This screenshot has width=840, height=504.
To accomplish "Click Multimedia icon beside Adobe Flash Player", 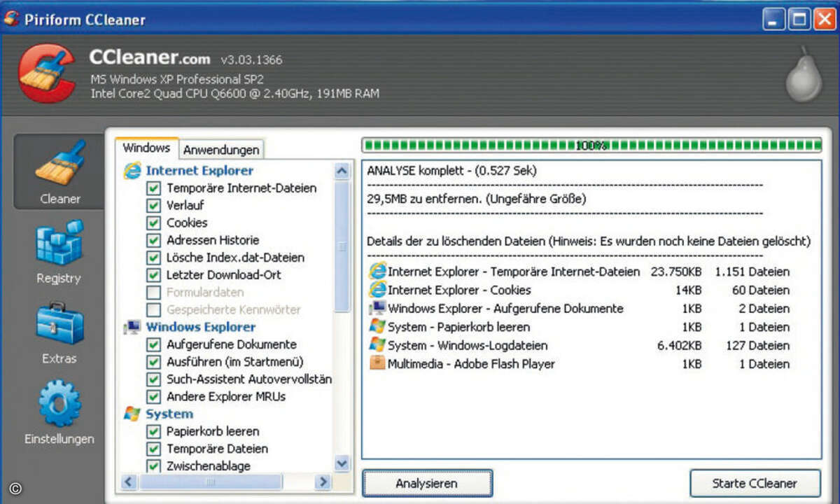I will 377,363.
